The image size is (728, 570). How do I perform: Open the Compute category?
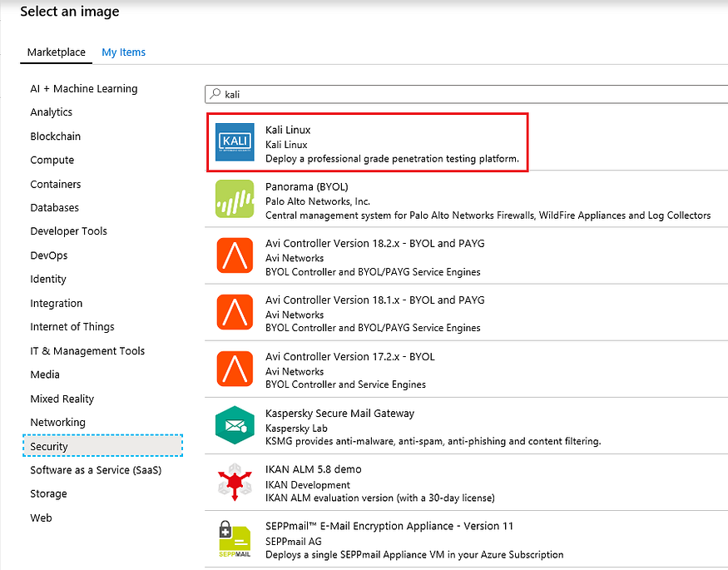coord(52,160)
